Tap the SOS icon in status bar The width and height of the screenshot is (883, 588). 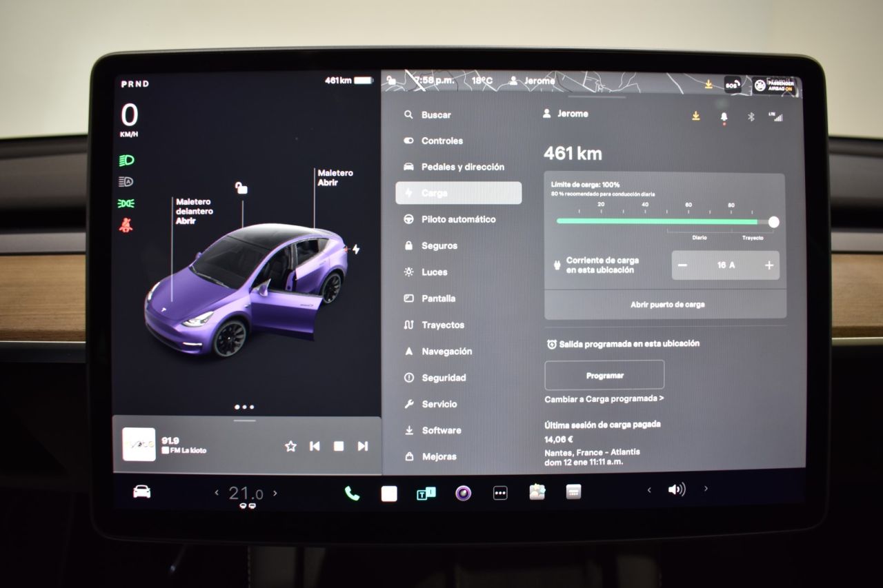tap(732, 85)
